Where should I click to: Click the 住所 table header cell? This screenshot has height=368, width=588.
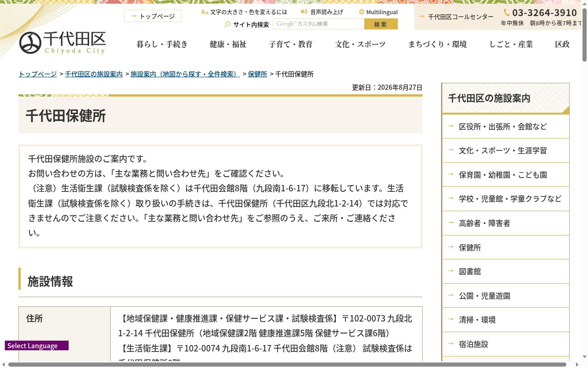tap(64, 334)
